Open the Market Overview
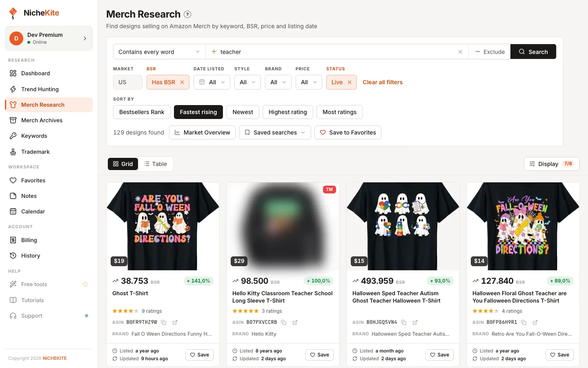Viewport: 588px width, 368px height. [202, 132]
